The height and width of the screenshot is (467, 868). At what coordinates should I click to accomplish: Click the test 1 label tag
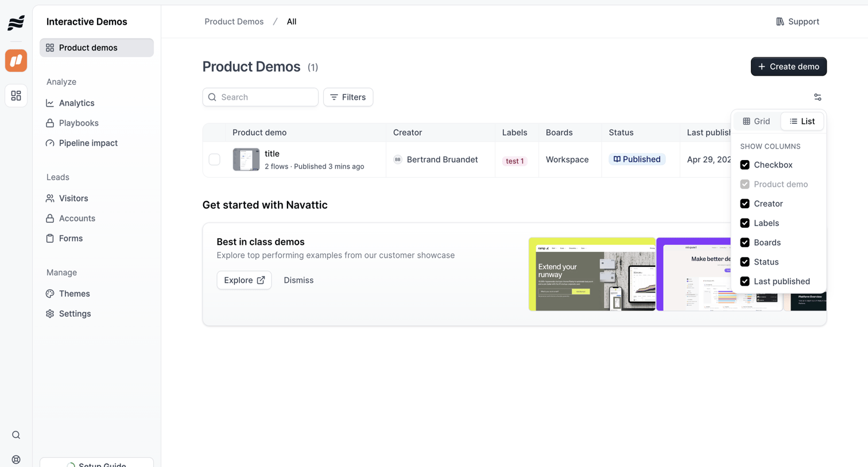click(x=514, y=161)
